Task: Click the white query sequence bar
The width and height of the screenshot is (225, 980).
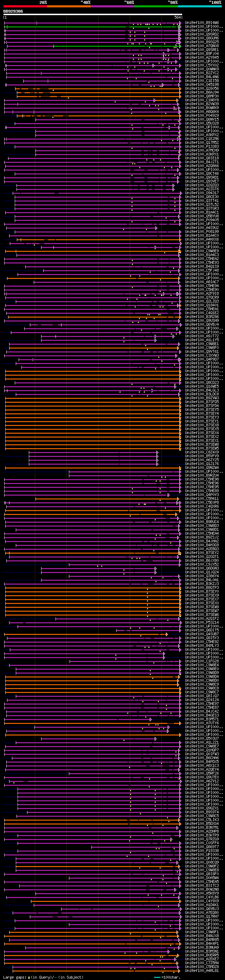Action: [93, 14]
